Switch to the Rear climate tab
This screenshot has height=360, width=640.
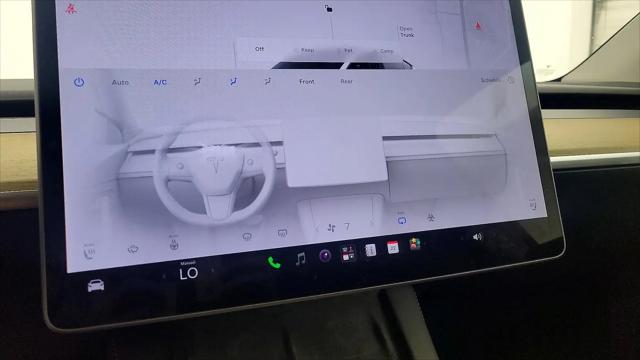coord(346,81)
